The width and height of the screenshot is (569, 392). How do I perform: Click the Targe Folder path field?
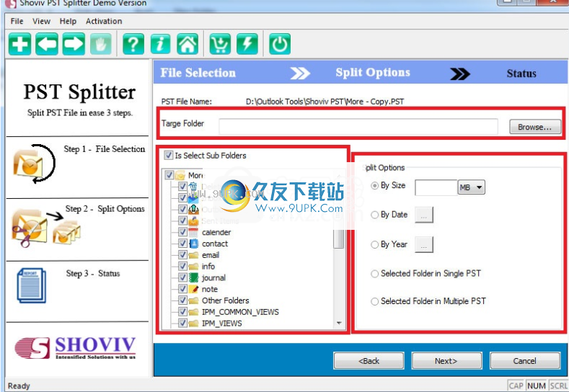point(358,127)
